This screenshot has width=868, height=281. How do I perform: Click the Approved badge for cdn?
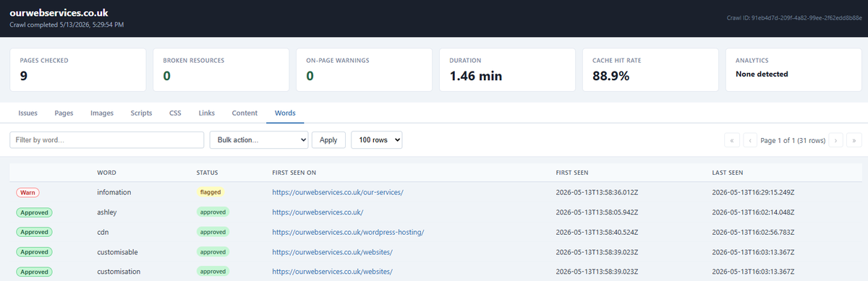tap(34, 232)
